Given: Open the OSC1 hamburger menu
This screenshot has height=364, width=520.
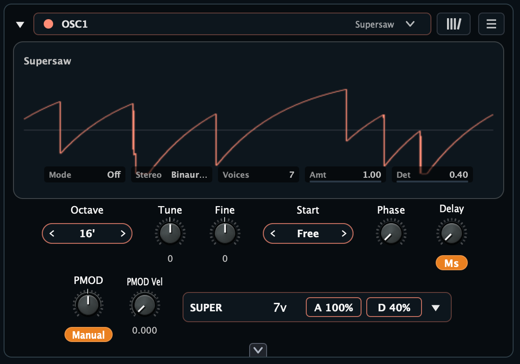Looking at the screenshot, I should click(x=491, y=24).
